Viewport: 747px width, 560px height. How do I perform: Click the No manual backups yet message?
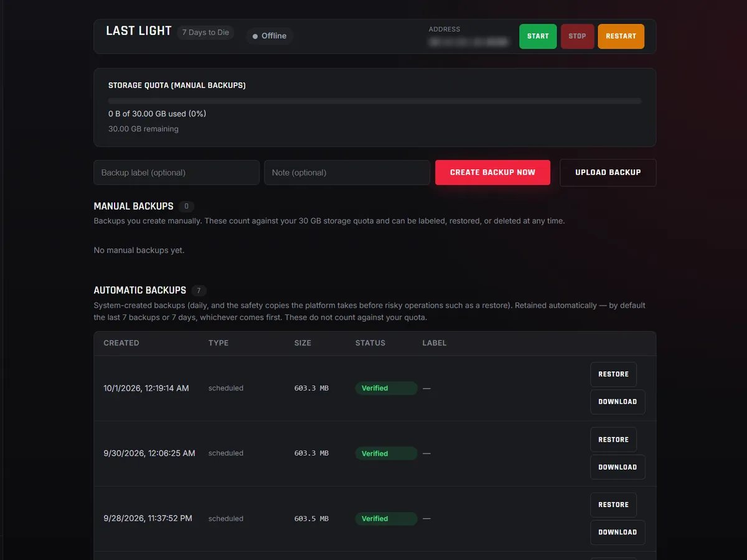(139, 250)
